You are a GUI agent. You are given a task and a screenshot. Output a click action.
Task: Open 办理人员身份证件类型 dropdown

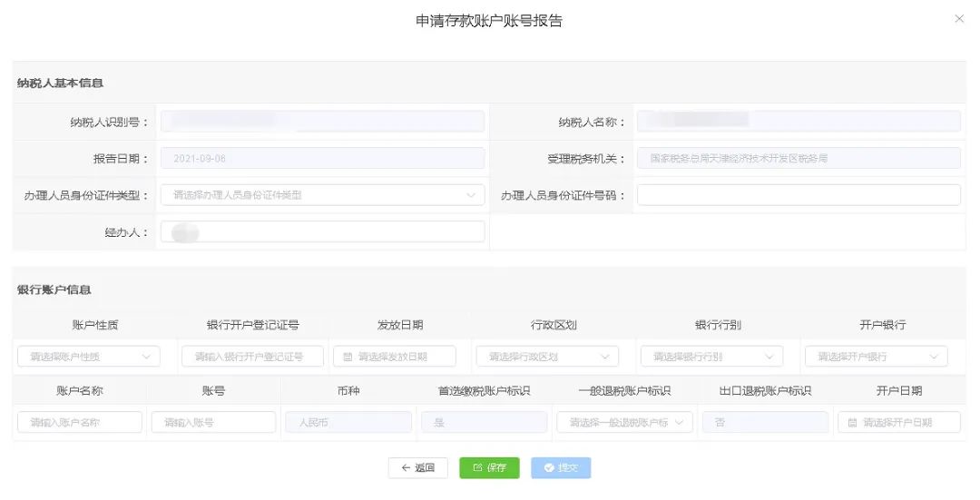click(322, 195)
